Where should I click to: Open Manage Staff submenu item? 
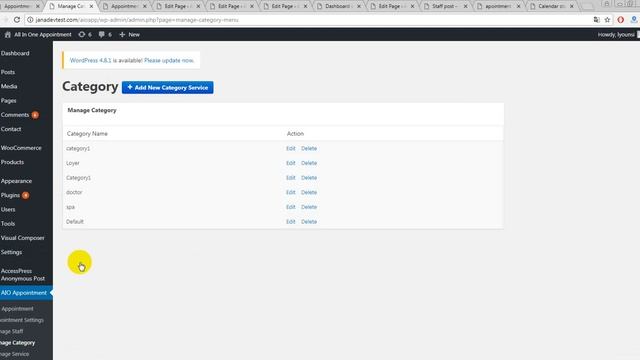coord(12,331)
